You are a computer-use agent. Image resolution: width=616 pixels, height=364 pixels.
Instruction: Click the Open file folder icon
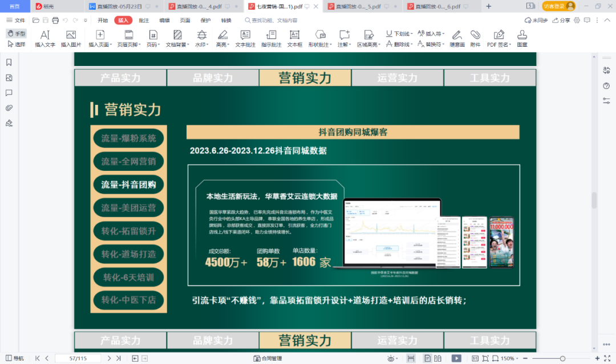(x=36, y=21)
